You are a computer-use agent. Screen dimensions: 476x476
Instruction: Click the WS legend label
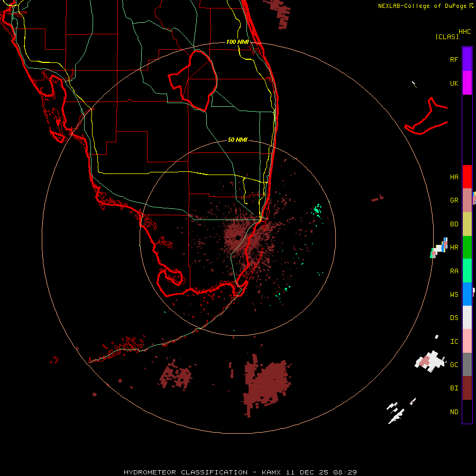(x=454, y=295)
